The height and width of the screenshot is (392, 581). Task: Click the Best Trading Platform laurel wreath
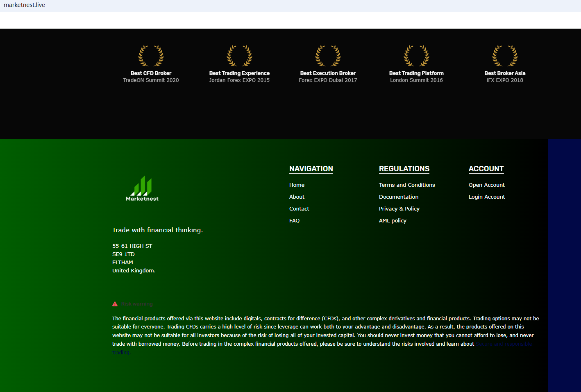point(416,56)
